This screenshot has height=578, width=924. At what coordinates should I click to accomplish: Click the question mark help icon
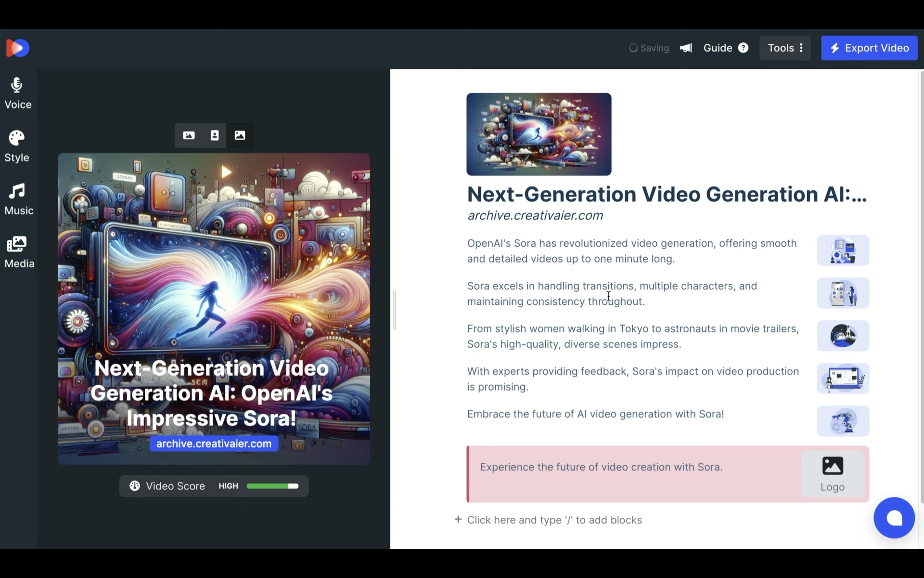743,48
